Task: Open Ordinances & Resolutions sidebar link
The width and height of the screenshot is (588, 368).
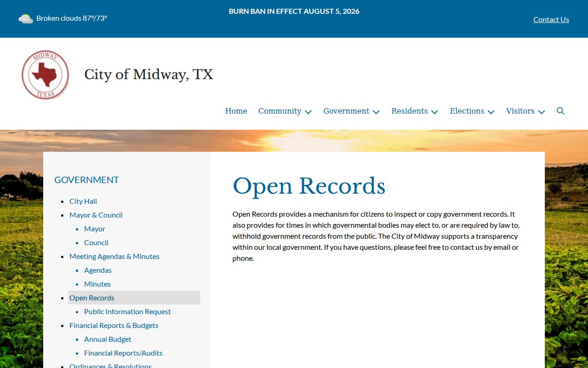Action: pyautogui.click(x=110, y=365)
